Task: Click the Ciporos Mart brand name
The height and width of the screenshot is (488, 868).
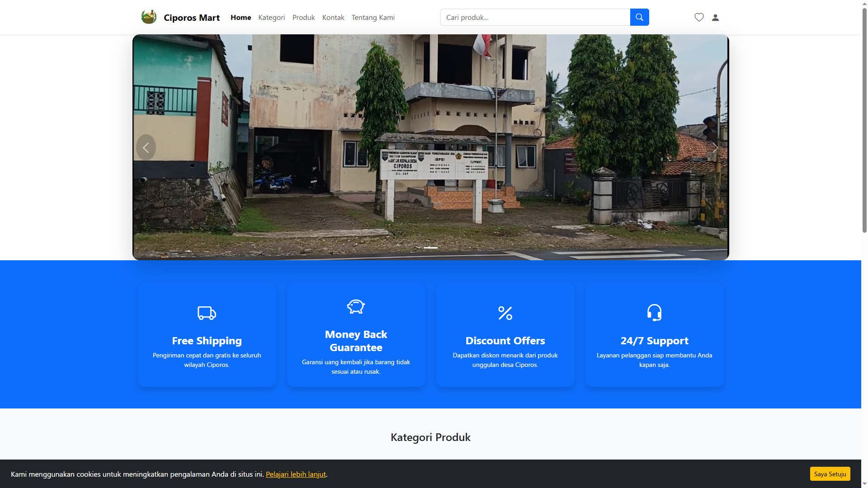Action: pos(192,18)
